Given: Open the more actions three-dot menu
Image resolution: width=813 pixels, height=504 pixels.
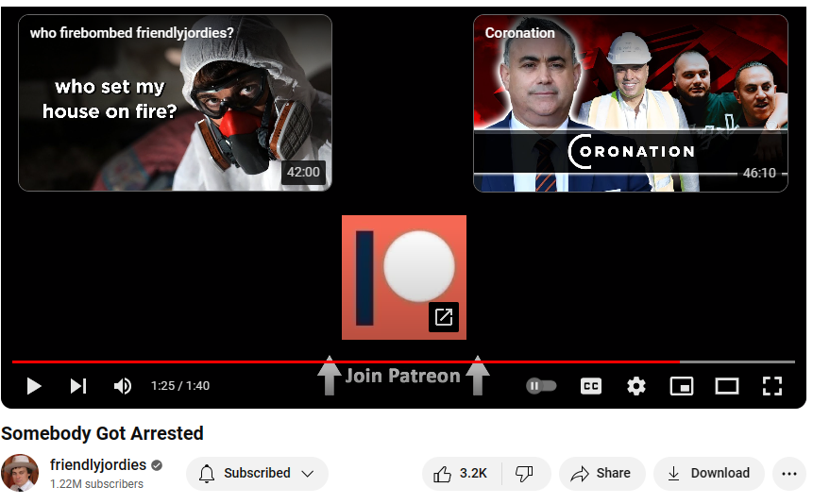Looking at the screenshot, I should tap(789, 474).
